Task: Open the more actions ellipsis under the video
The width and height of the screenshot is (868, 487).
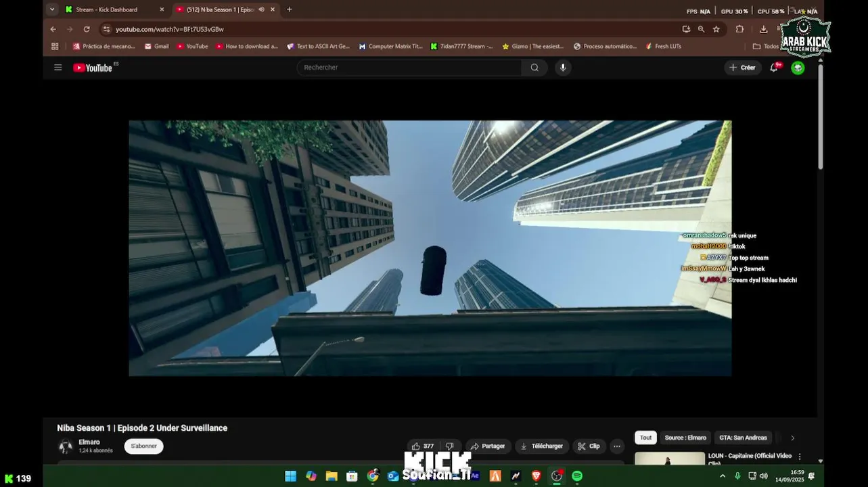Action: point(616,446)
